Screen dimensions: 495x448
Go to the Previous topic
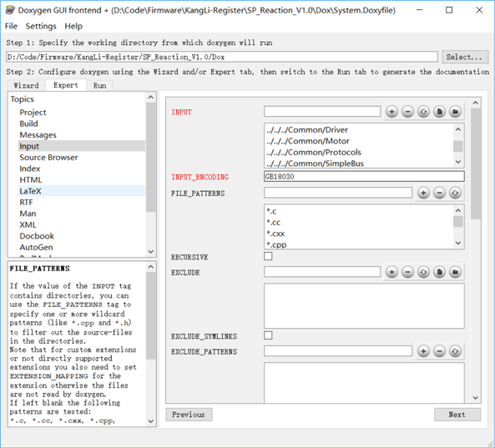click(189, 415)
